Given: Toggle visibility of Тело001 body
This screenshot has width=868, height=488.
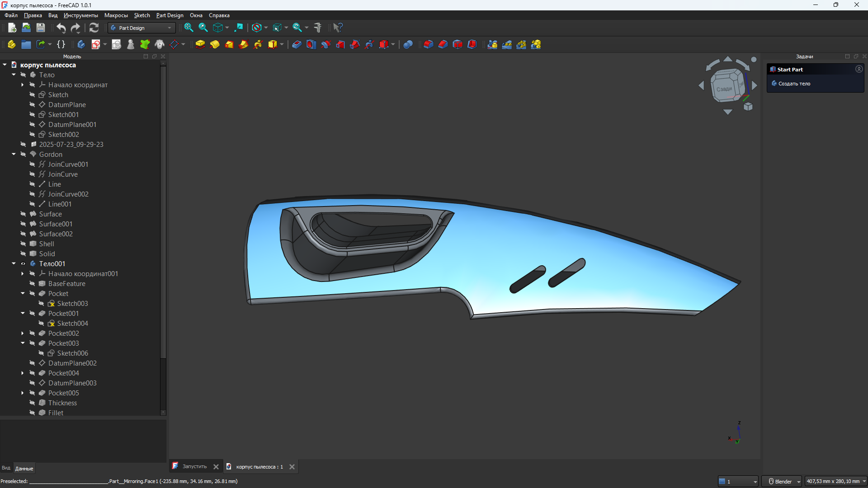Looking at the screenshot, I should pos(23,264).
